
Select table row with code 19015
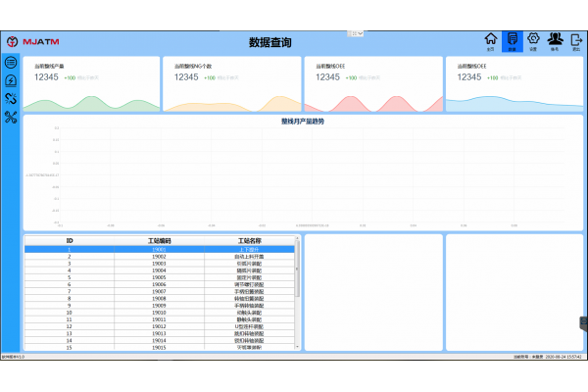[160, 347]
